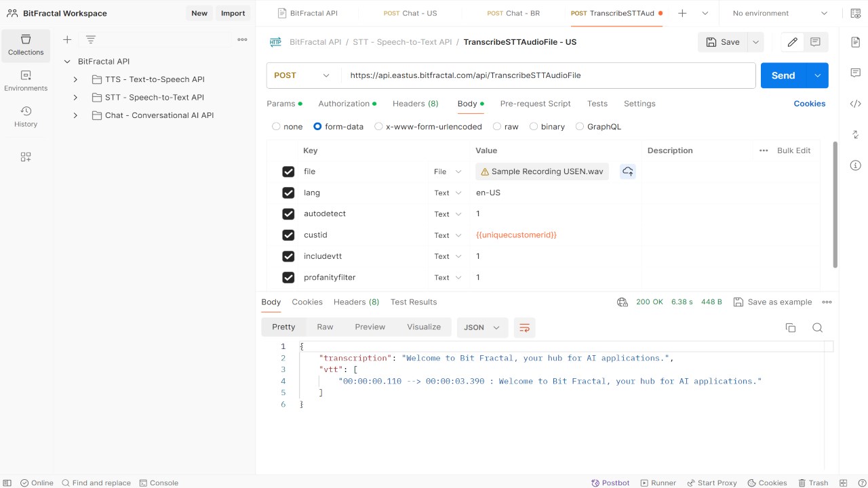Viewport: 868px width, 488px height.
Task: Click Bulk Edit in the form-data table
Action: pyautogui.click(x=793, y=150)
